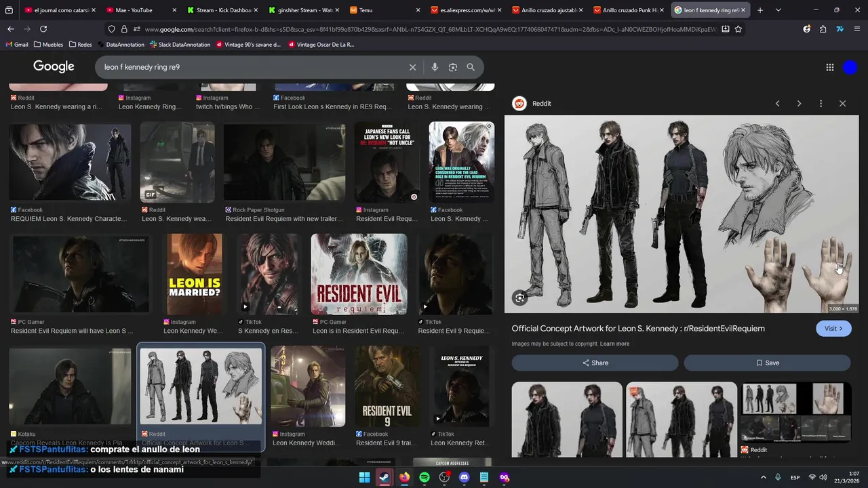
Task: Open 'Learn more' copyright link
Action: click(x=614, y=344)
